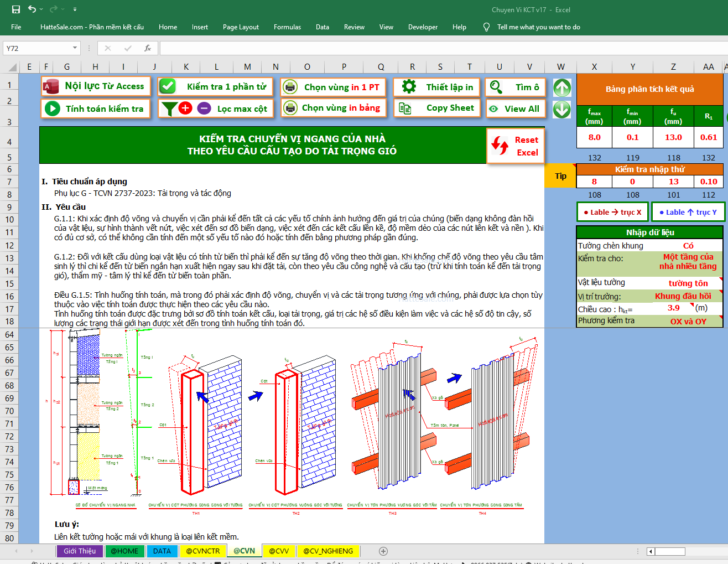Screen dimensions: 728x564
Task: Switch to @CV_NGHIENG sheet tab
Action: [x=328, y=551]
